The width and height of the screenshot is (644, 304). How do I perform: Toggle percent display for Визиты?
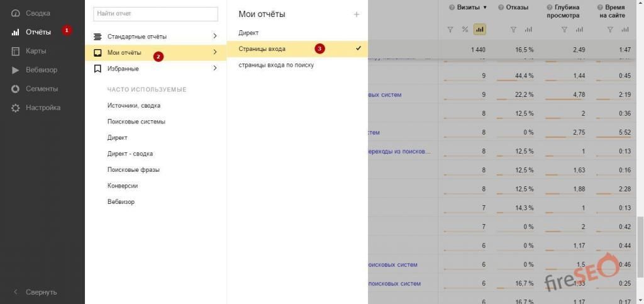coord(465,30)
